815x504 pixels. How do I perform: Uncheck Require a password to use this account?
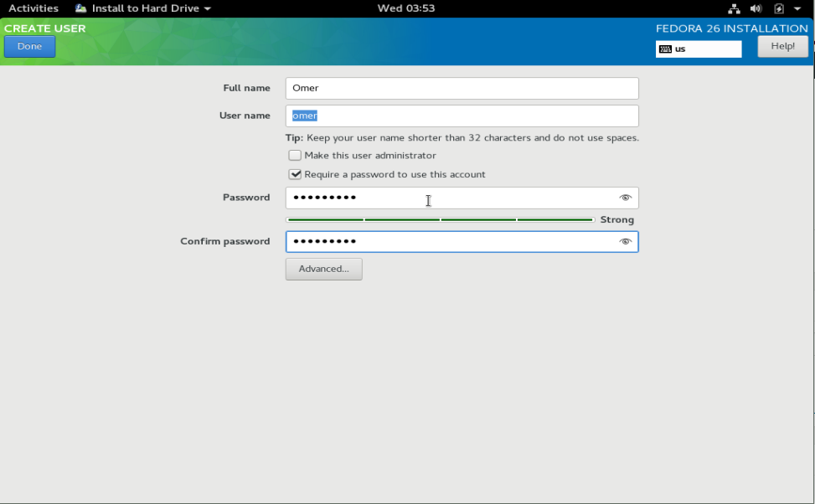tap(295, 175)
